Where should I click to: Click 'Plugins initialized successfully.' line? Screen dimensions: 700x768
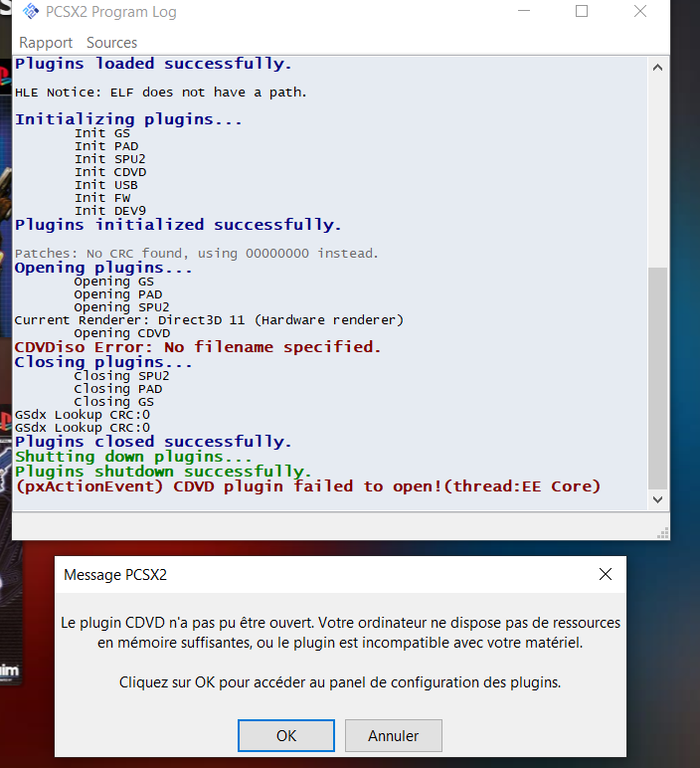(x=178, y=225)
